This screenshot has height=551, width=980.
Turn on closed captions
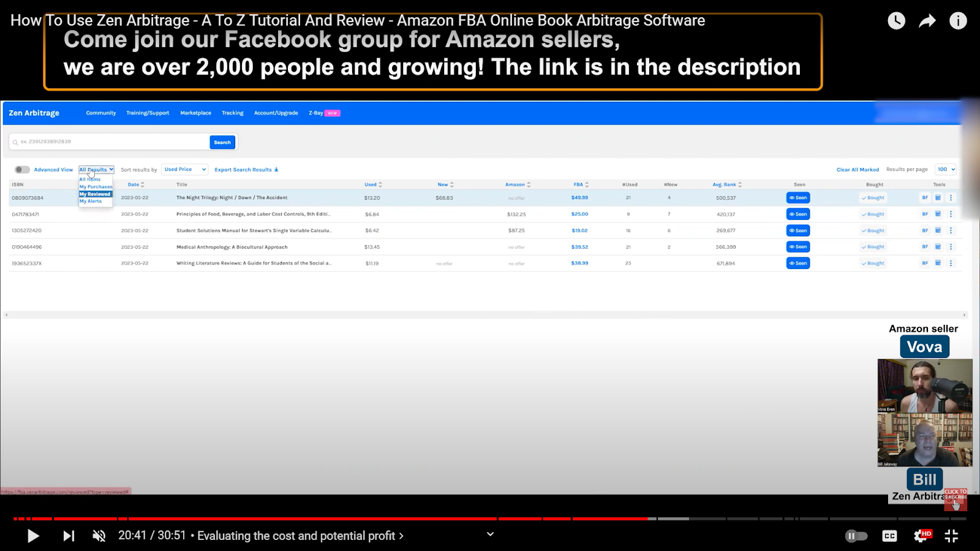click(x=889, y=536)
